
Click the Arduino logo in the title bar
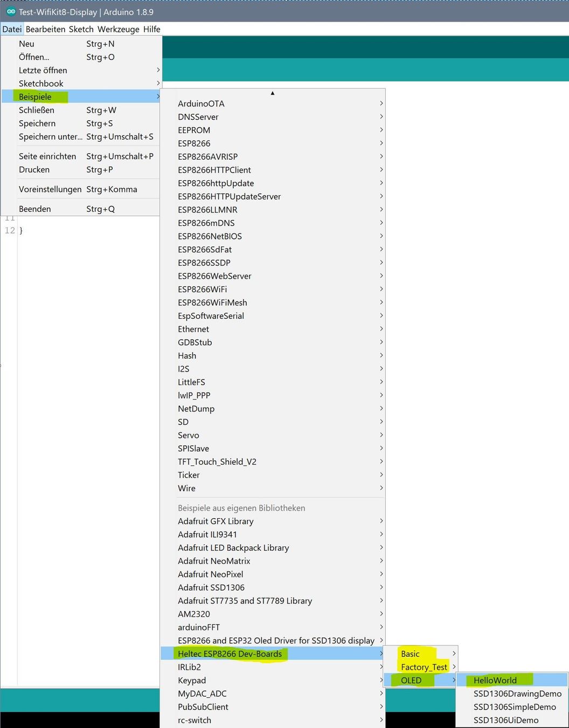pyautogui.click(x=11, y=12)
